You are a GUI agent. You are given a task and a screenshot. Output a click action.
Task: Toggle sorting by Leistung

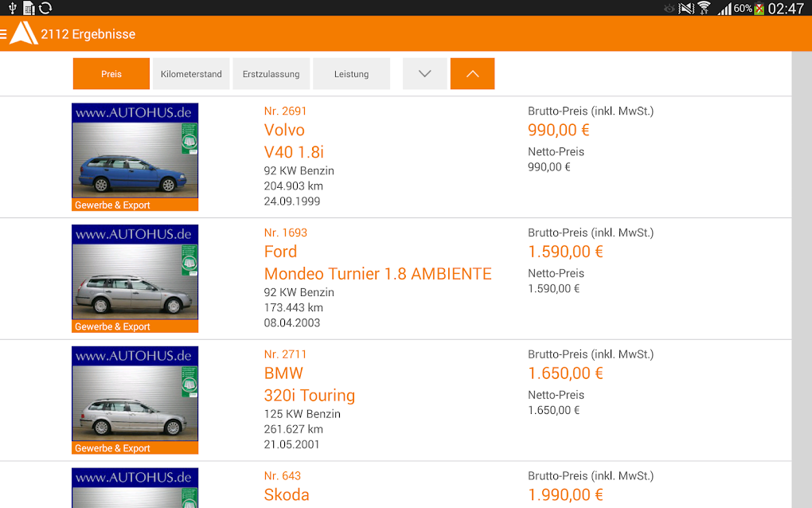[x=351, y=73]
